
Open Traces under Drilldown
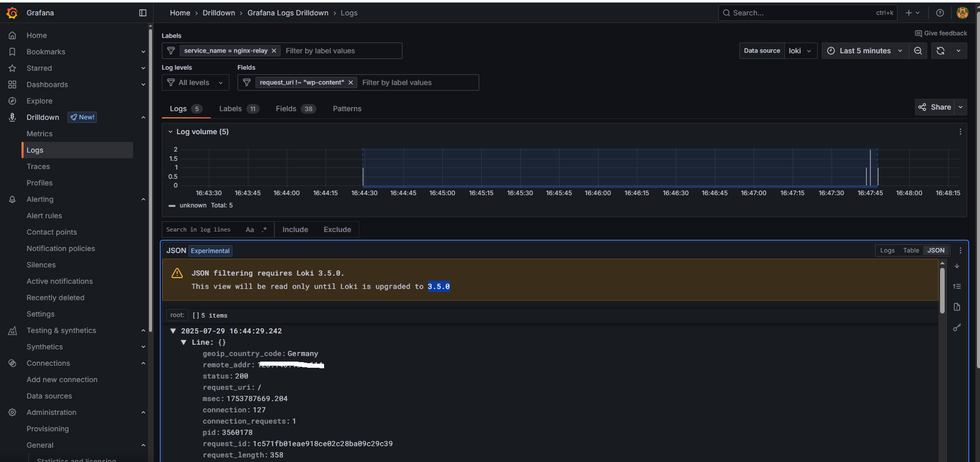click(38, 166)
